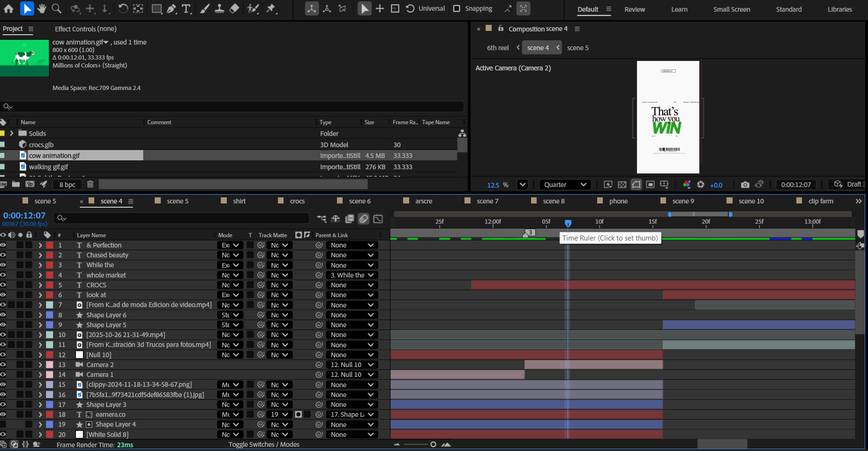Click the label color swatch of Shape Layer 6

click(50, 315)
